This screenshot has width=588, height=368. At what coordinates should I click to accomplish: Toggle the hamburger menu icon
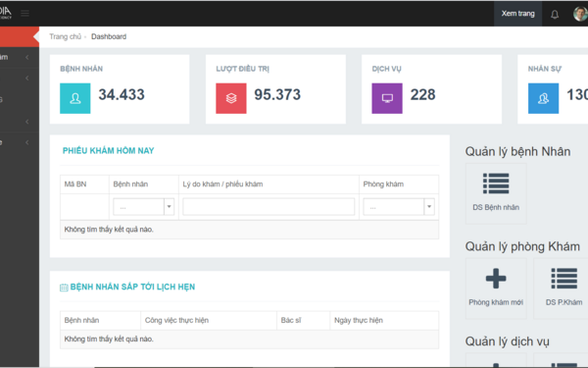(25, 14)
